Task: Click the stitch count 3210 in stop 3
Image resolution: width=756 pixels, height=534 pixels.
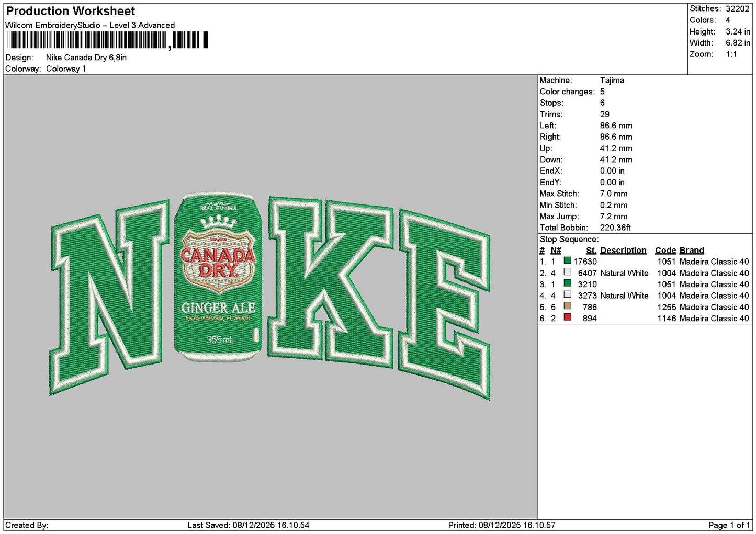Action: click(587, 285)
